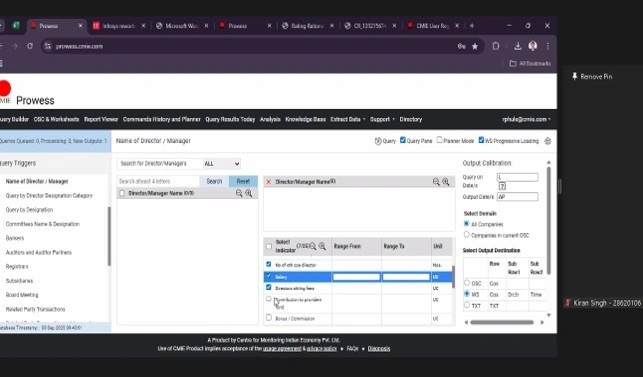Open the date help box under Query on Date/s
This screenshot has width=643, height=377.
pos(502,186)
